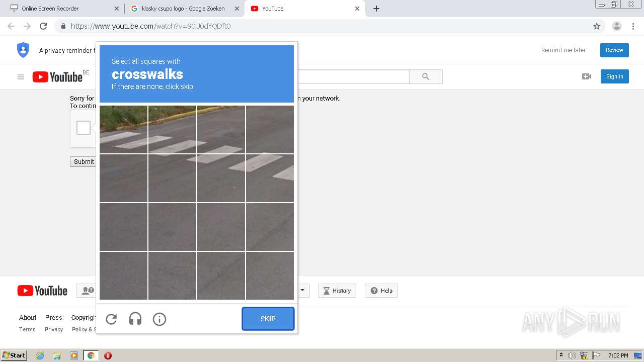Viewport: 644px width, 362px height.
Task: Open the network tray icon
Action: [584, 355]
